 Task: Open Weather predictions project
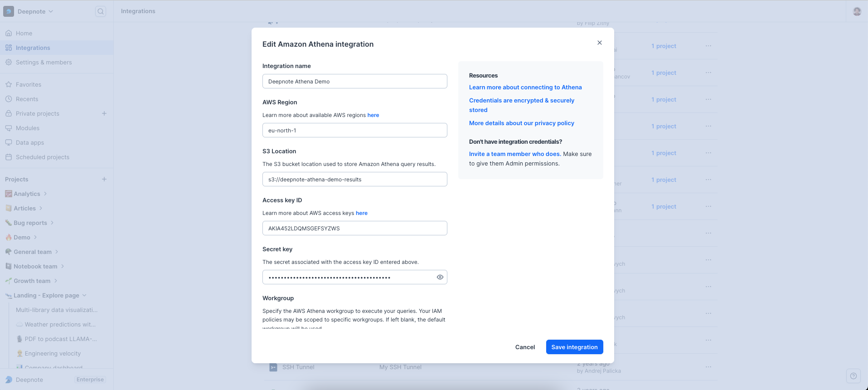[x=57, y=324]
